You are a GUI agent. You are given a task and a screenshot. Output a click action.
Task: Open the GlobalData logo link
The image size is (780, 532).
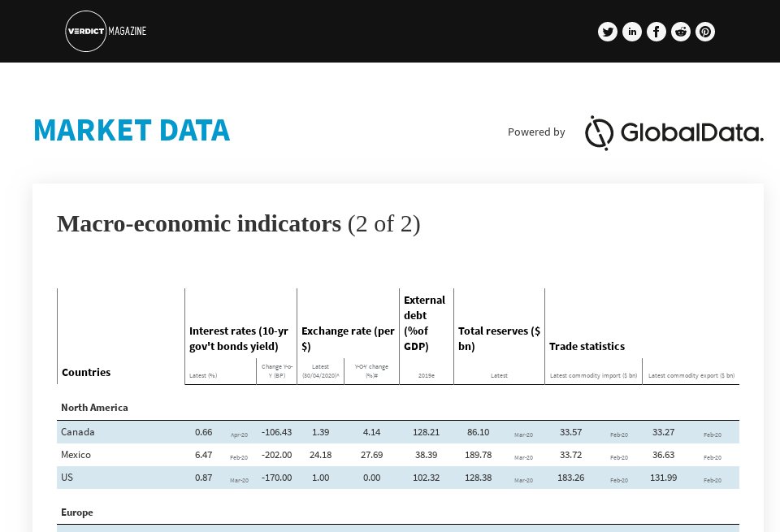click(x=674, y=132)
